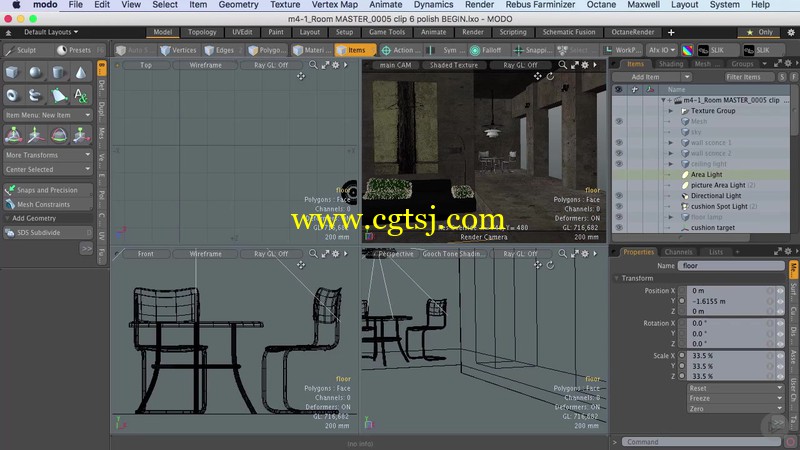Switch to the UVEdit layout tab
Screen dimensions: 800x450
coord(242,32)
